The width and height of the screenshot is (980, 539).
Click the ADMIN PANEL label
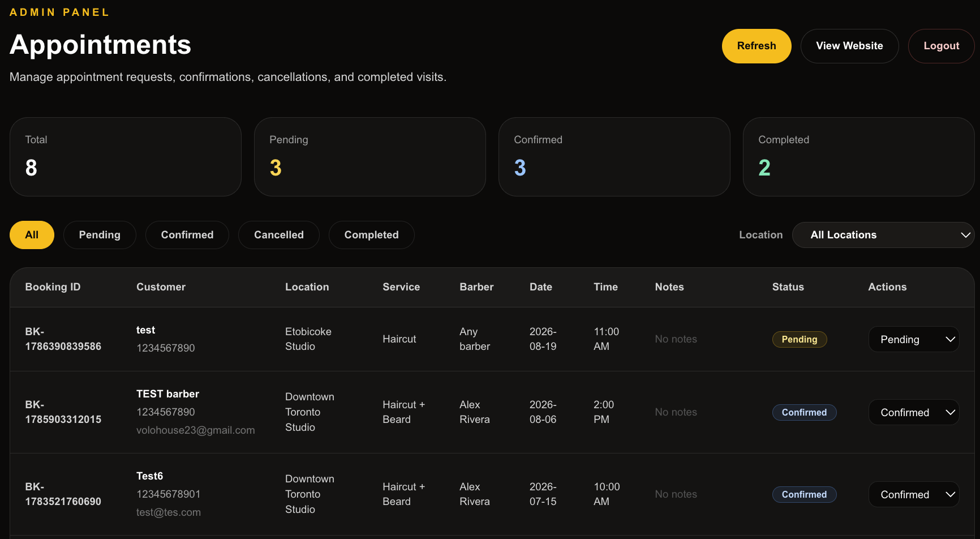59,12
